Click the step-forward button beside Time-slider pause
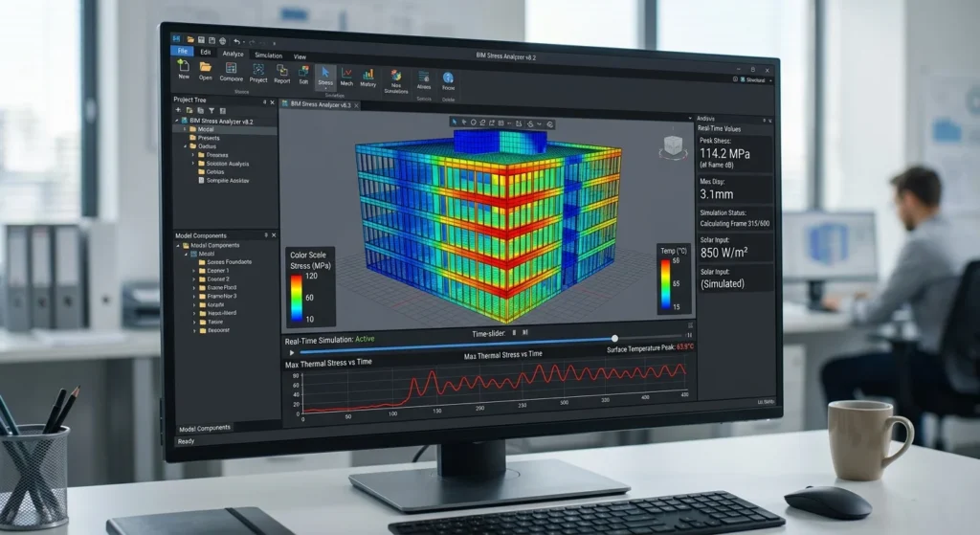Image resolution: width=980 pixels, height=535 pixels. click(525, 332)
